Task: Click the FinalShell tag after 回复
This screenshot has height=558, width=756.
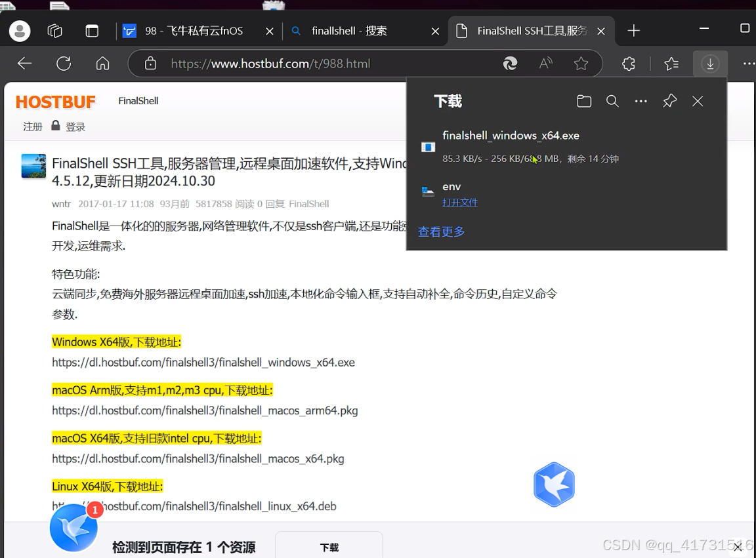Action: pyautogui.click(x=308, y=204)
